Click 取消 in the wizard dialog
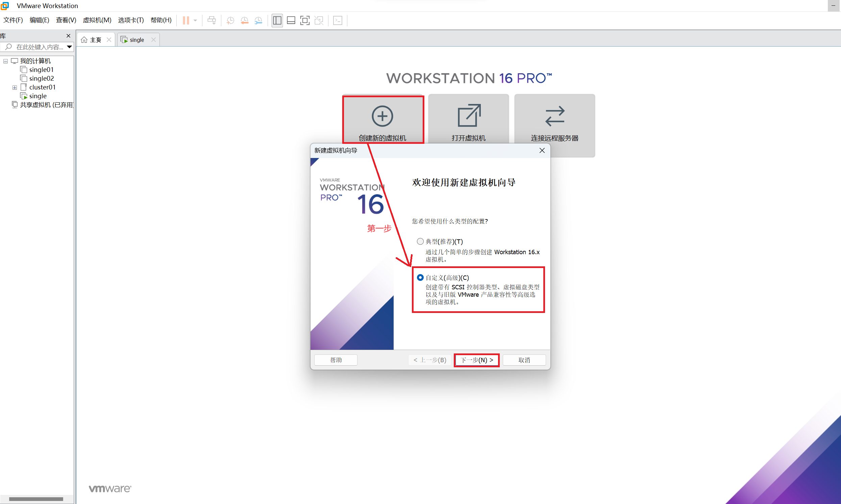This screenshot has width=841, height=504. click(524, 360)
